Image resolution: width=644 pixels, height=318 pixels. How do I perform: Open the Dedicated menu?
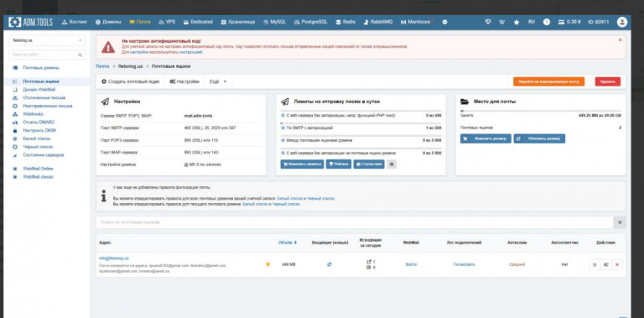pos(198,22)
